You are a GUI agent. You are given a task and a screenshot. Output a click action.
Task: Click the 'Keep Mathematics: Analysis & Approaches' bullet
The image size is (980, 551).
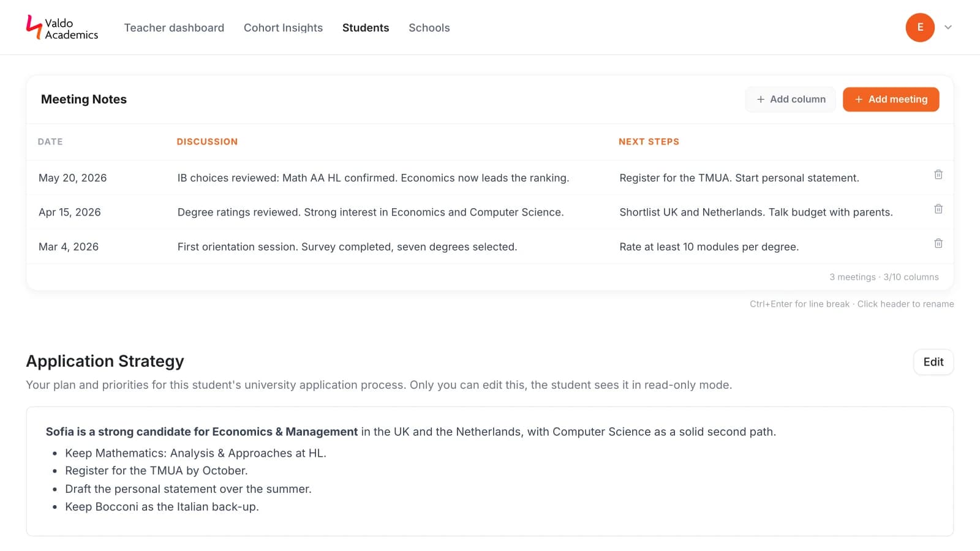click(x=195, y=453)
